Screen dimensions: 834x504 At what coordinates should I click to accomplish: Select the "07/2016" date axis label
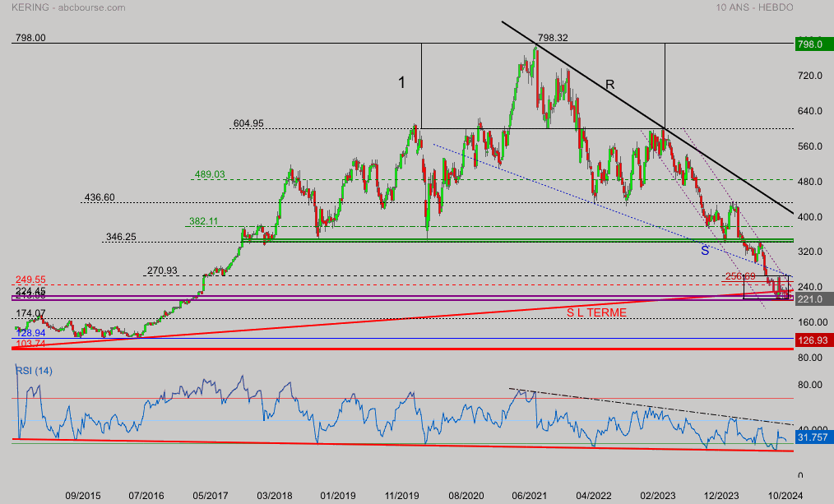click(x=146, y=496)
